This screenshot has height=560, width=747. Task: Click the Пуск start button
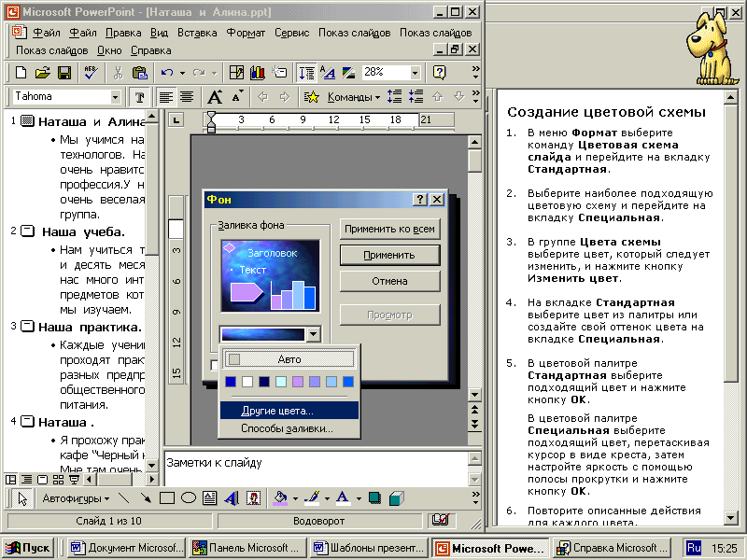28,548
